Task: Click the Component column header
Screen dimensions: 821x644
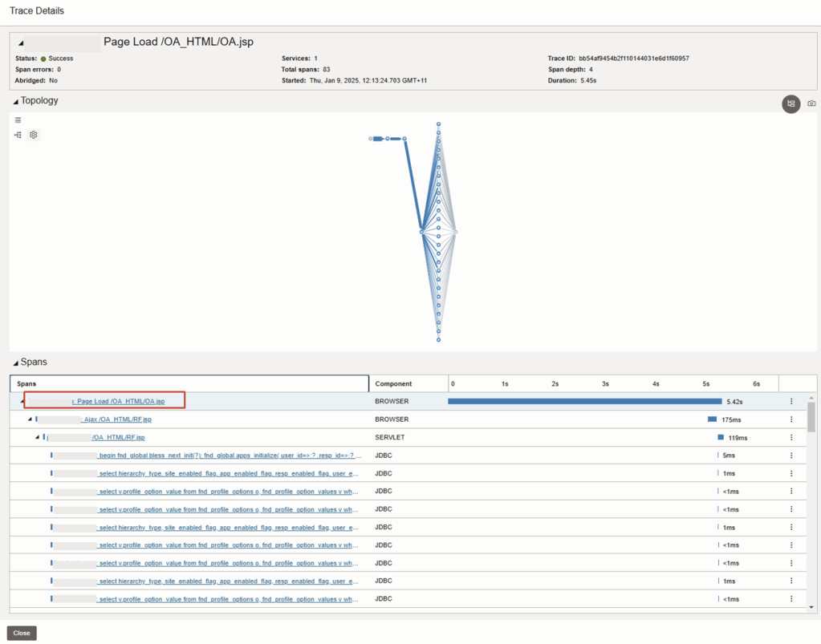Action: point(393,383)
